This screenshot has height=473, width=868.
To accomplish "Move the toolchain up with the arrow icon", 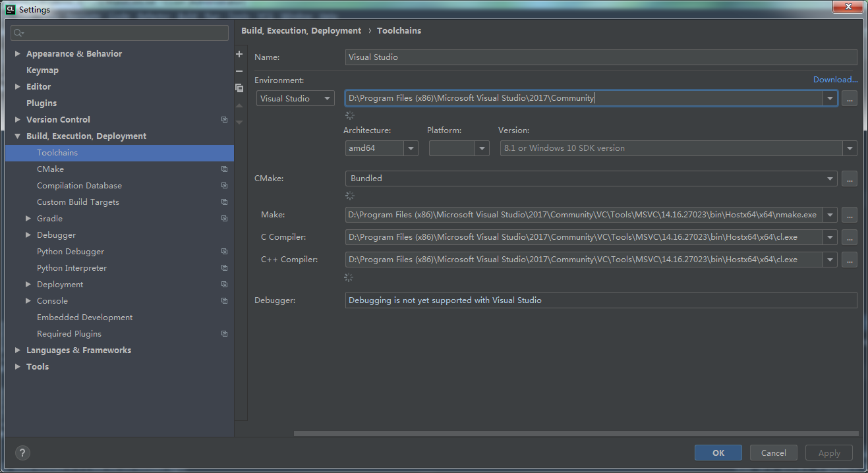I will click(x=239, y=105).
